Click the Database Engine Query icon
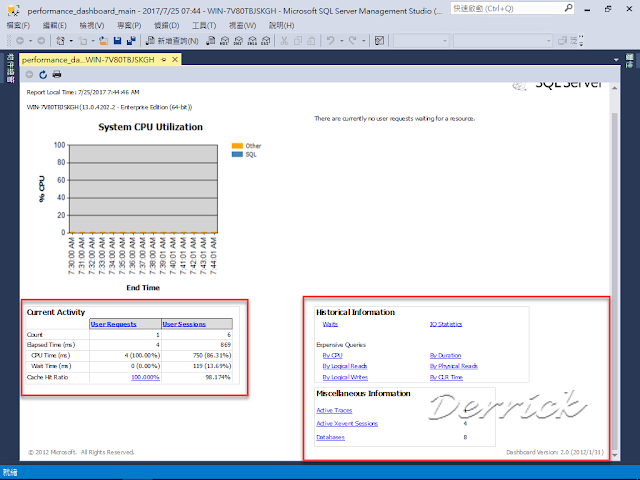This screenshot has height=480, width=640. click(211, 40)
